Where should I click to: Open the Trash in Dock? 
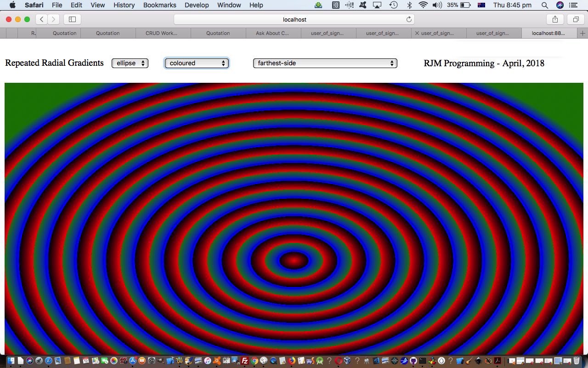point(577,361)
